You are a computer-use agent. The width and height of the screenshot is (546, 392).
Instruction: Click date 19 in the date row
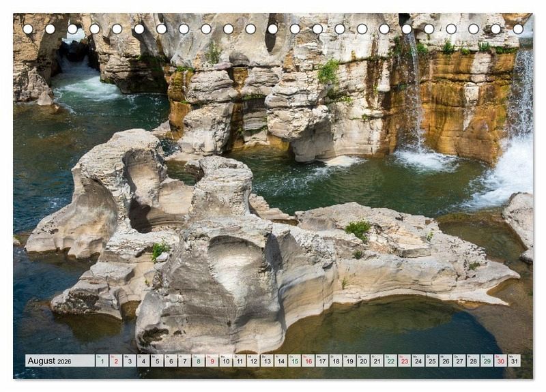(349, 361)
